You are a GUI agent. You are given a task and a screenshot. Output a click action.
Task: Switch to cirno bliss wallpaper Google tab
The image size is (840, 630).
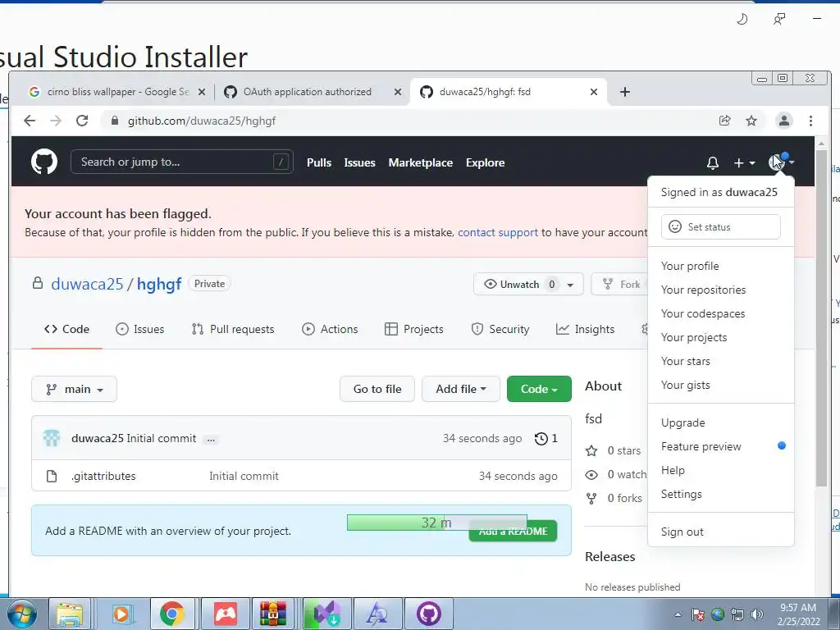pyautogui.click(x=112, y=92)
